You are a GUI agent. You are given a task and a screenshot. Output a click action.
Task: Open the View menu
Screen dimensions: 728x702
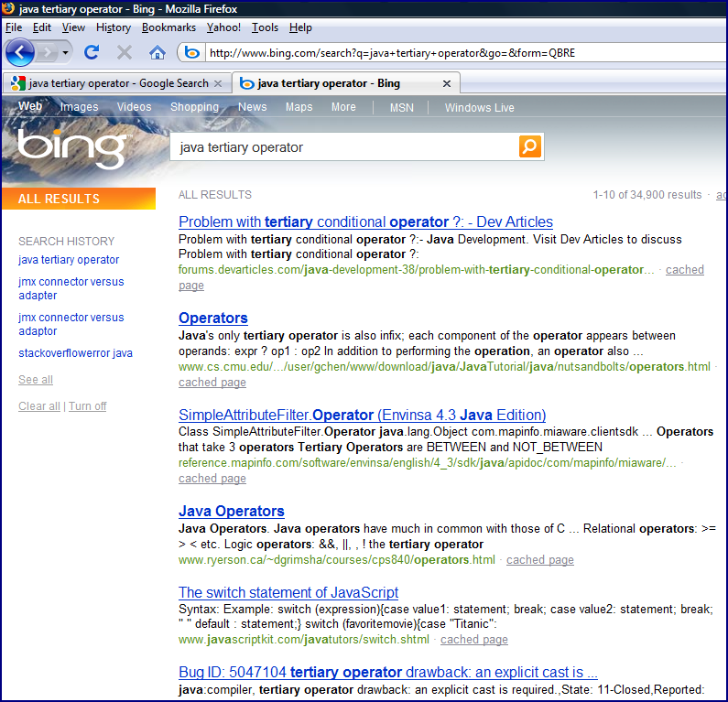coord(73,27)
